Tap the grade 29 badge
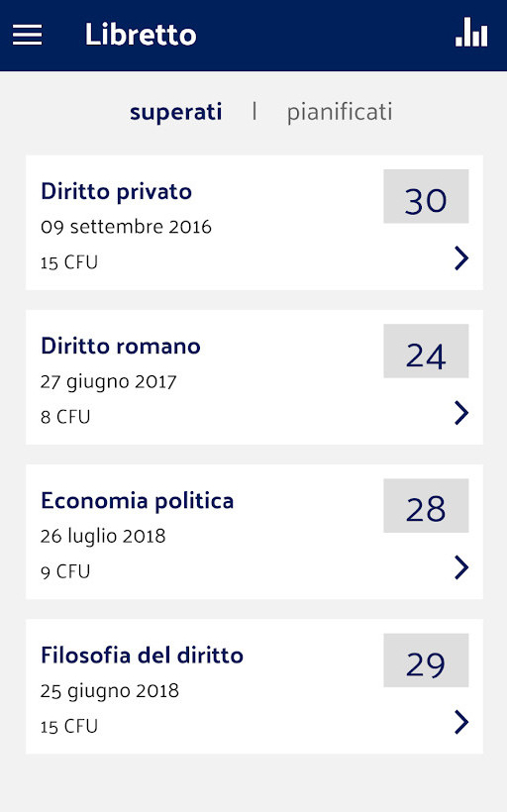The image size is (507, 812). point(426,660)
